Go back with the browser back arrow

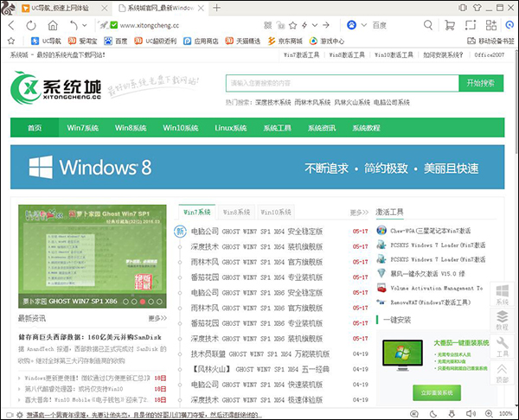click(x=11, y=25)
